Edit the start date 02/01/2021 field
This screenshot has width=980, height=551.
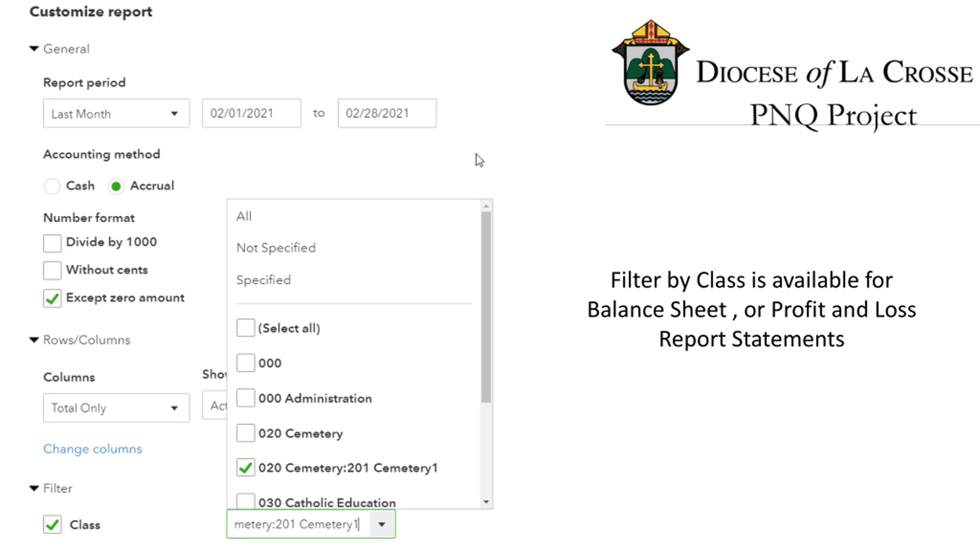(x=252, y=114)
